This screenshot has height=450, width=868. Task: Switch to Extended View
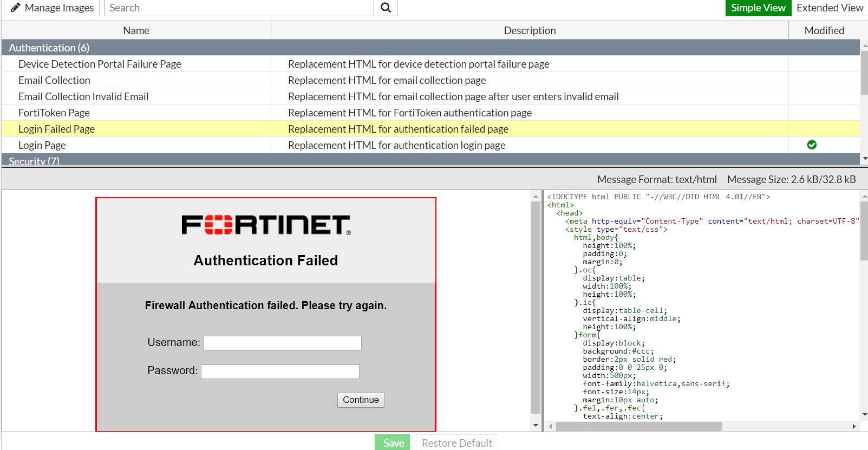(830, 8)
